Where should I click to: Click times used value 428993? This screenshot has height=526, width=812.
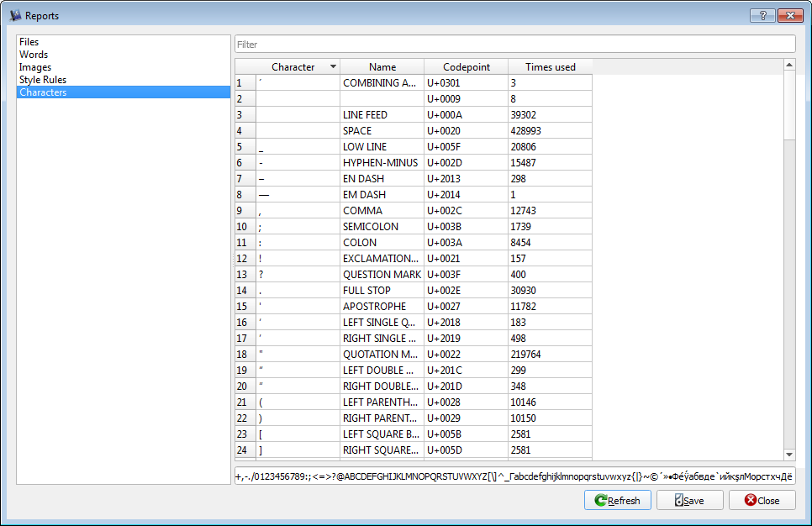[x=550, y=131]
